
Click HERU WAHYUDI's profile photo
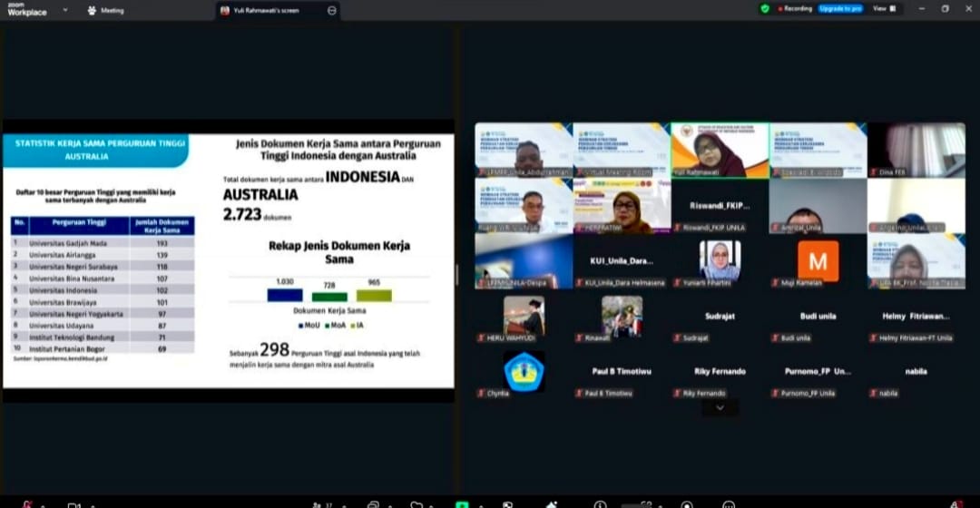click(524, 317)
